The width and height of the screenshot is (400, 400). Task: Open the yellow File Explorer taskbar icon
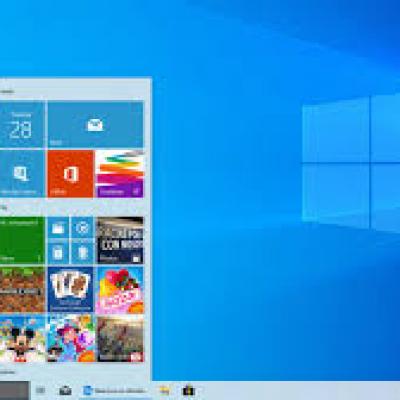click(164, 390)
